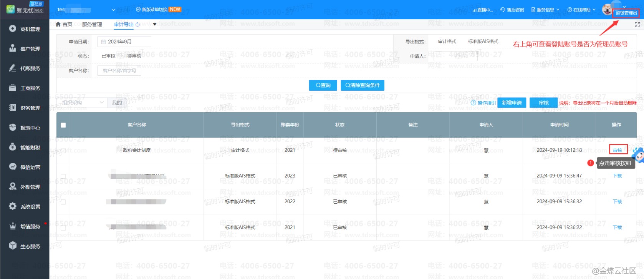644x279 pixels.
Task: Click the 新增申请 button
Action: tap(512, 103)
